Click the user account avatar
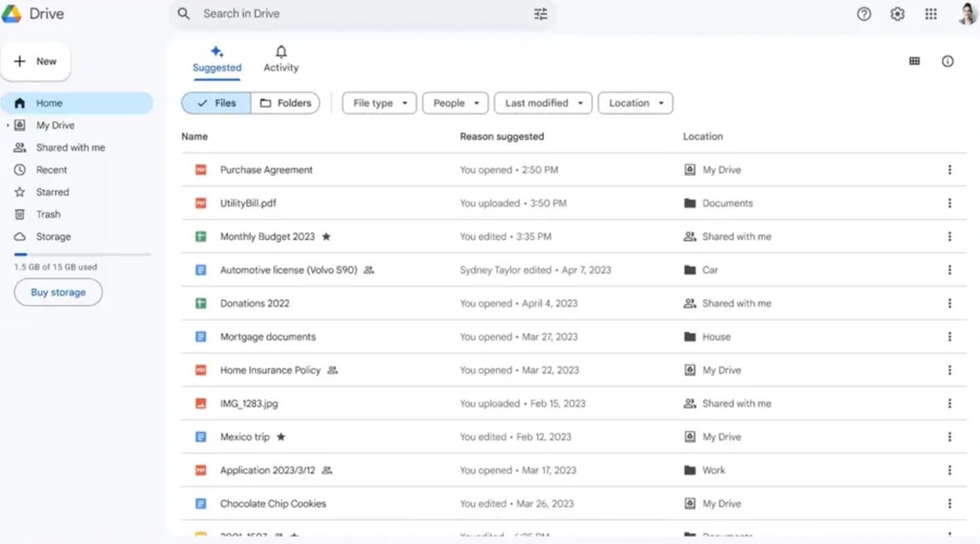980x544 pixels. (967, 14)
